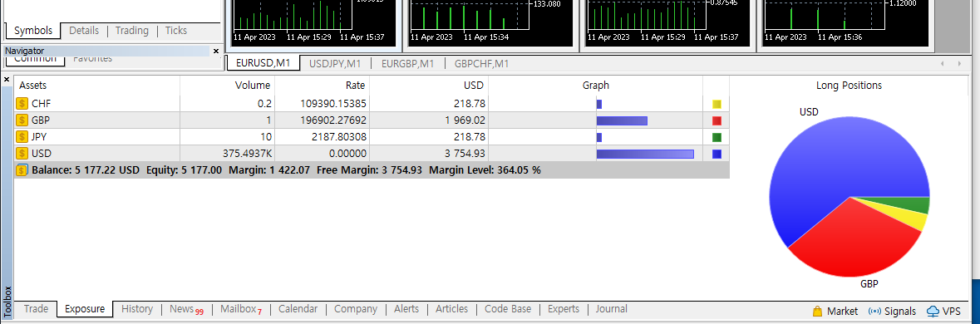Click the VPS link in status area
Image resolution: width=980 pixels, height=324 pixels.
tap(951, 312)
